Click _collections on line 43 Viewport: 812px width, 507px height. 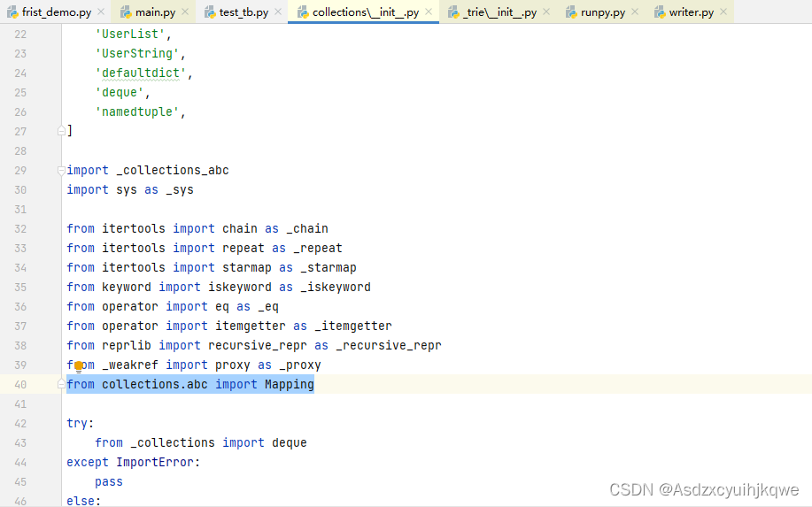click(x=173, y=443)
